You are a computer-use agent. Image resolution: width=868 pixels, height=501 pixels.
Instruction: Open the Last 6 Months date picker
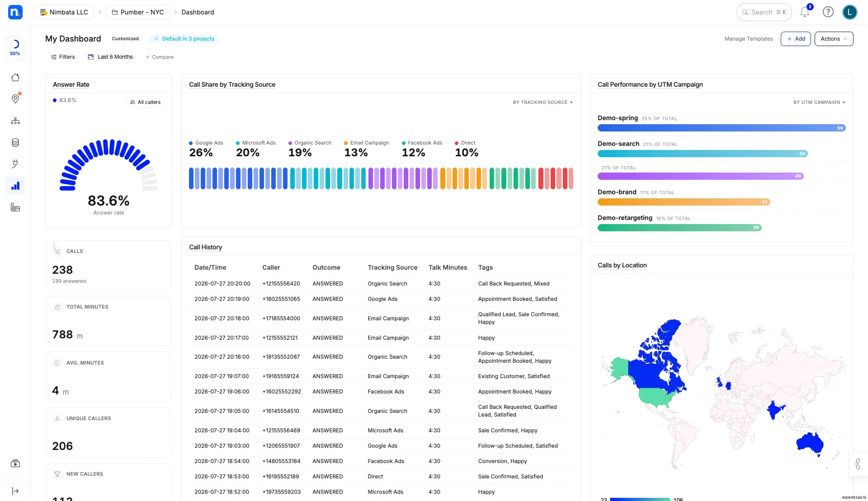coord(110,57)
